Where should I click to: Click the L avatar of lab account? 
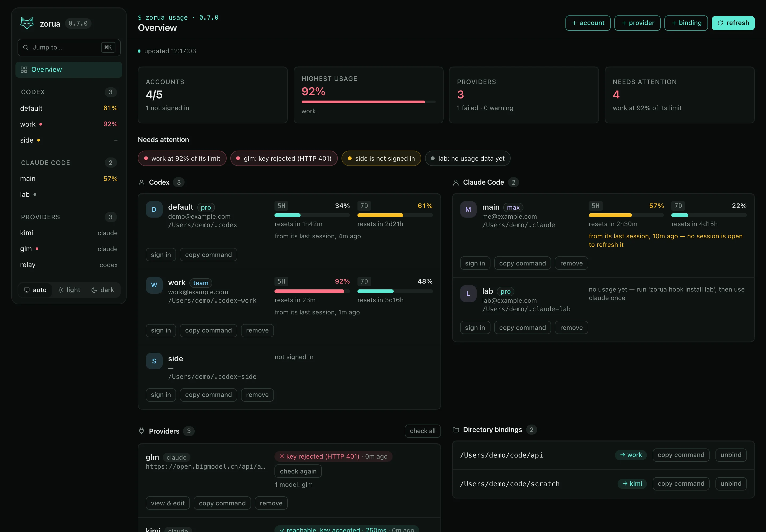point(468,294)
